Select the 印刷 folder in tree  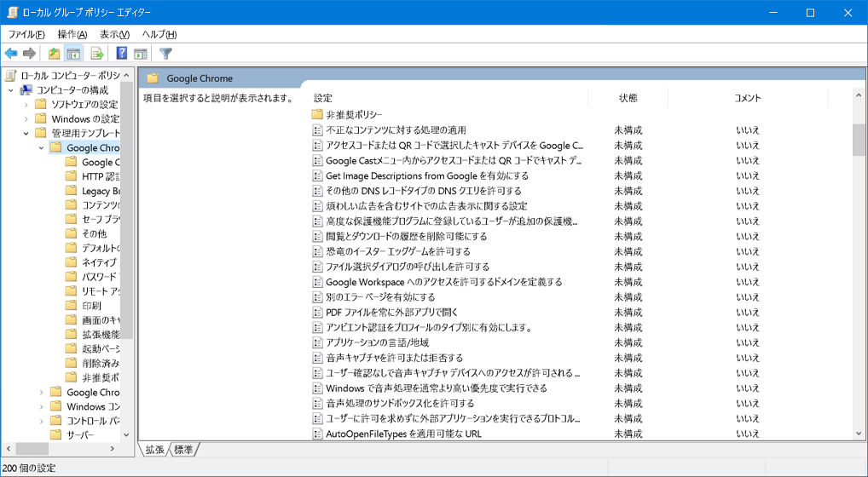pos(84,306)
